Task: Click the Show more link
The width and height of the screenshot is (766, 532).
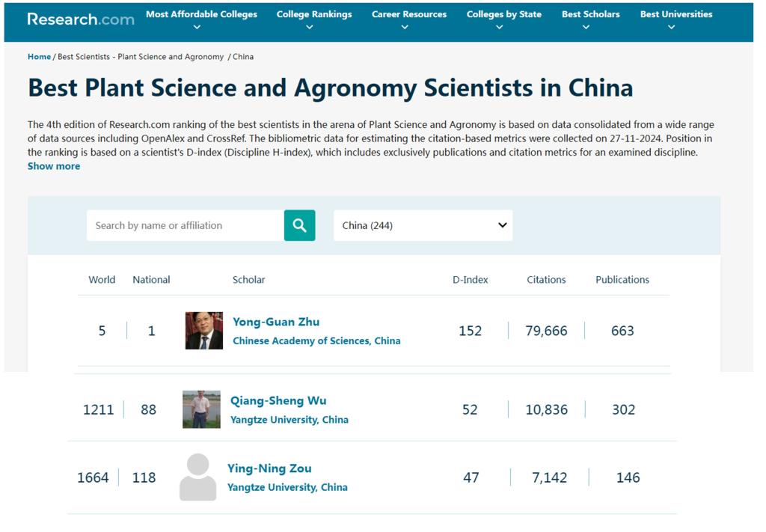Action: coord(54,166)
